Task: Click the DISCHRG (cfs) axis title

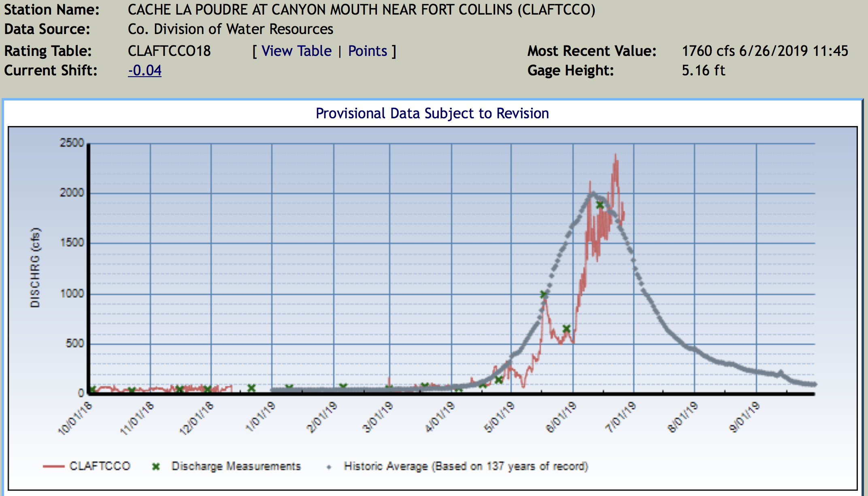Action: 36,267
